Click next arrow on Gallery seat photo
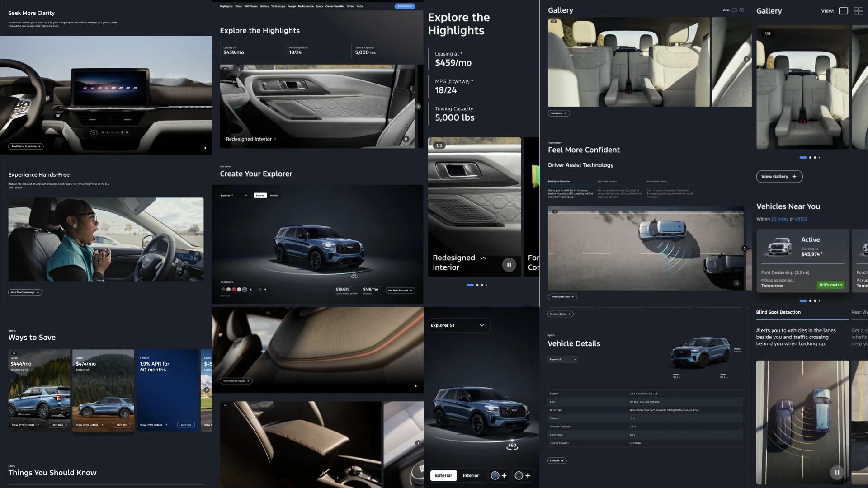 tap(746, 59)
